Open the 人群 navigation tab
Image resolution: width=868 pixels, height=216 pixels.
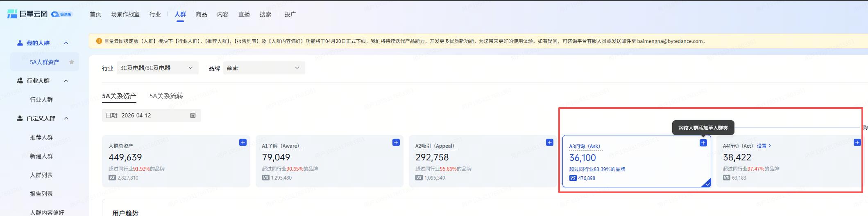(x=180, y=14)
